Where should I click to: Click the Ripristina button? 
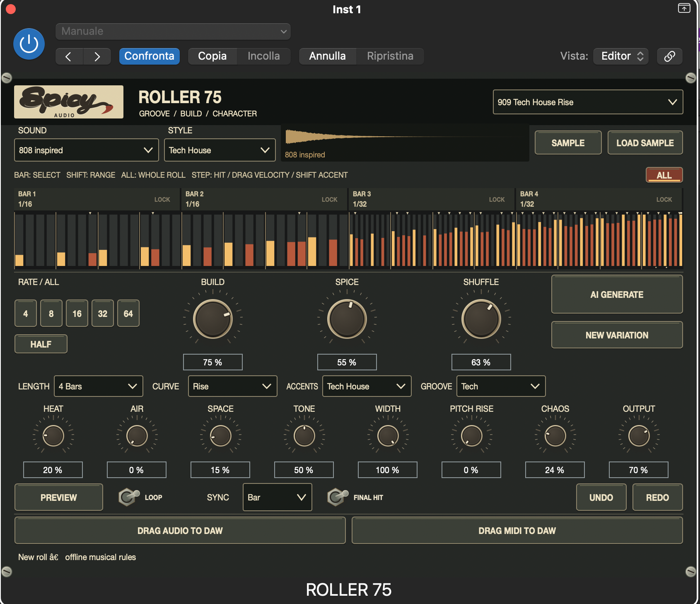click(x=390, y=56)
